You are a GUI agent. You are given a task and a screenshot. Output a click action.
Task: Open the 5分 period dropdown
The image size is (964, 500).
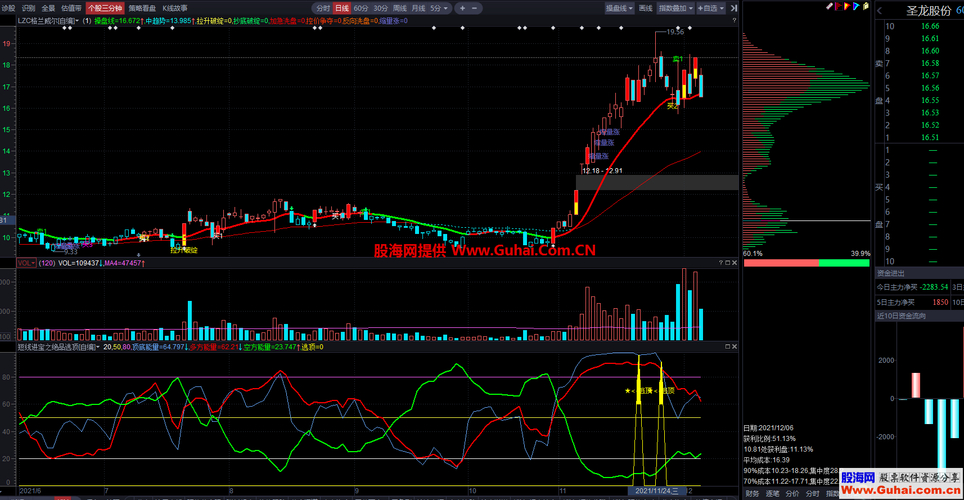point(439,8)
